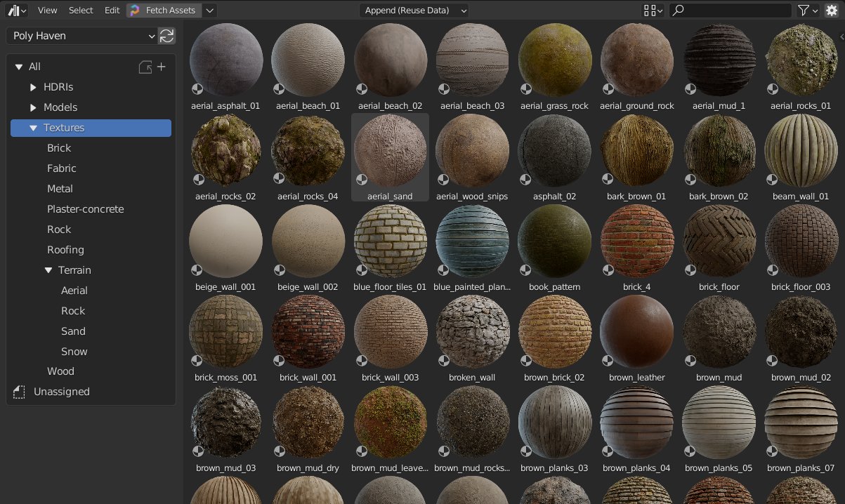This screenshot has width=845, height=504.
Task: Collapse the Terrain subcatalog
Action: click(x=48, y=270)
